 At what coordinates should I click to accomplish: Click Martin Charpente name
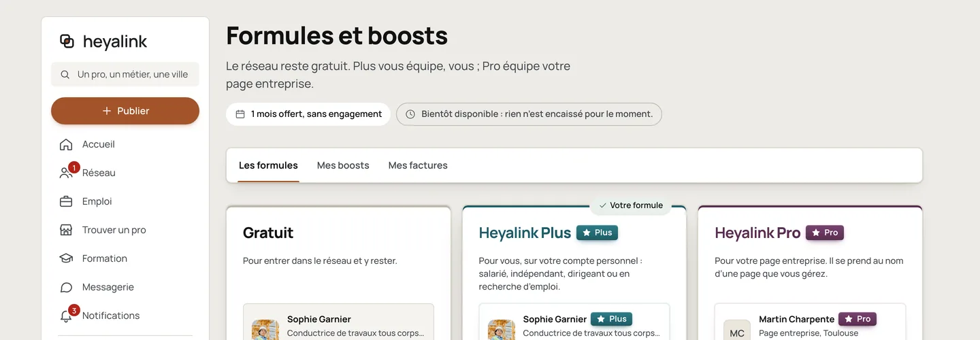click(797, 319)
